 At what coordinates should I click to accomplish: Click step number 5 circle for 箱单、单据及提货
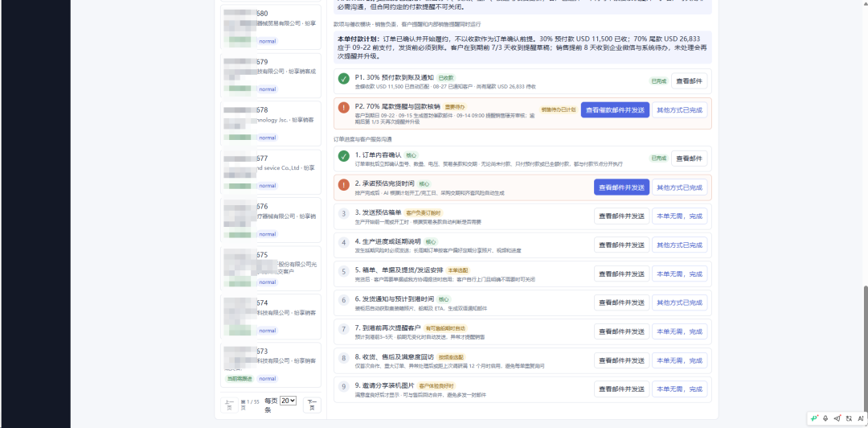[344, 271]
